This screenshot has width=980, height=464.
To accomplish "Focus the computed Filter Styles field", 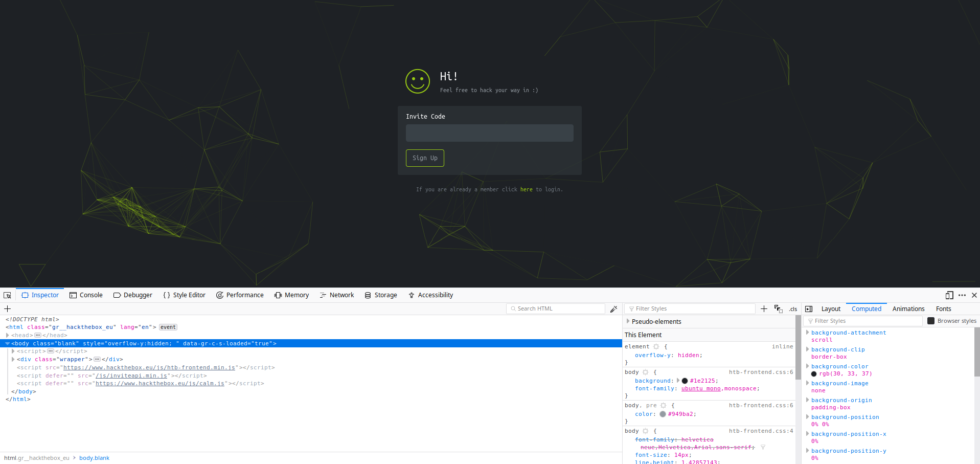I will coord(863,321).
